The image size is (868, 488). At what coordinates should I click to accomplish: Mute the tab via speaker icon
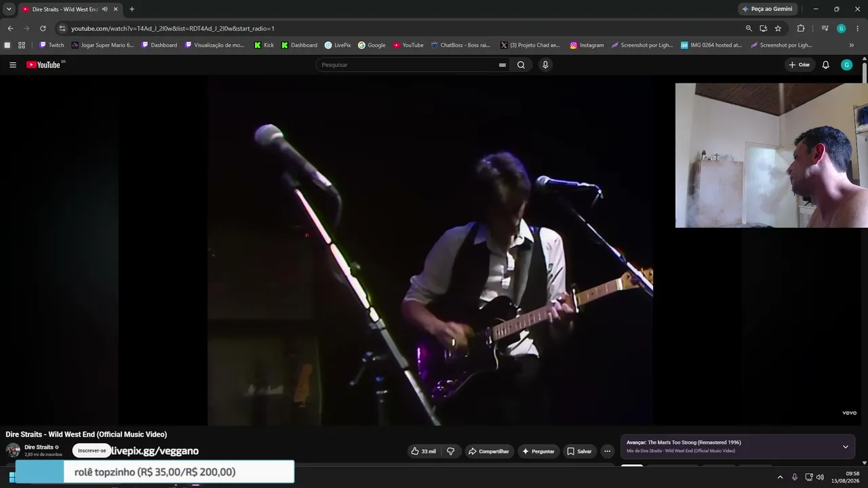coord(105,9)
